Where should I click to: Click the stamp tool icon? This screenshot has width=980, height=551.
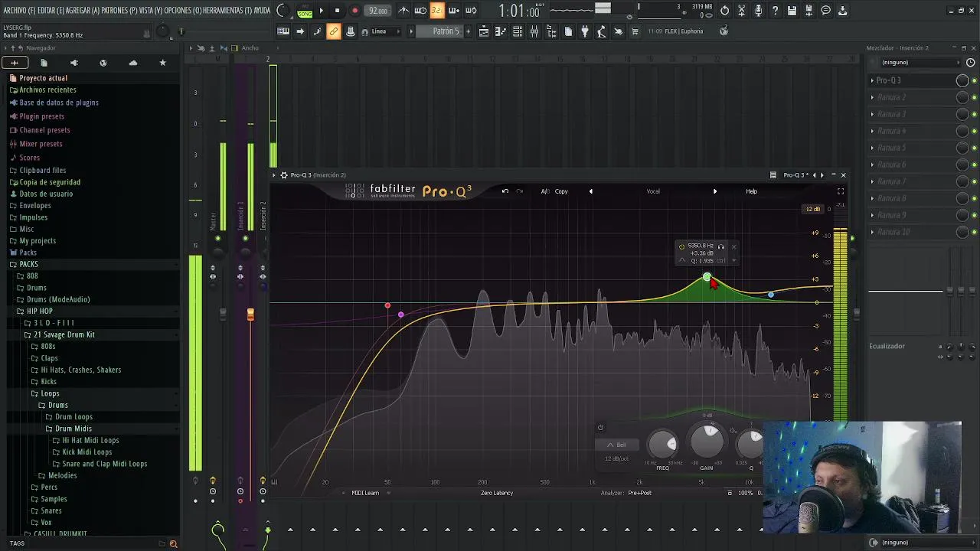tap(351, 31)
